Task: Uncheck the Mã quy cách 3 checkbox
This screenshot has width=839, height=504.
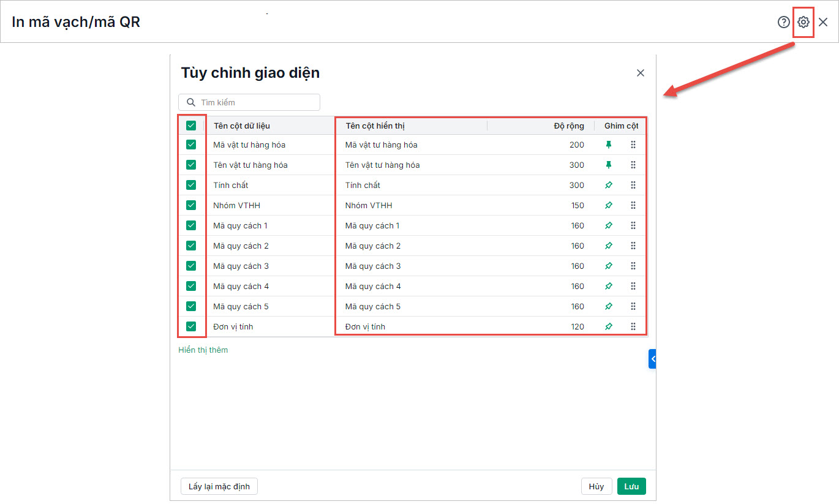Action: [x=191, y=266]
